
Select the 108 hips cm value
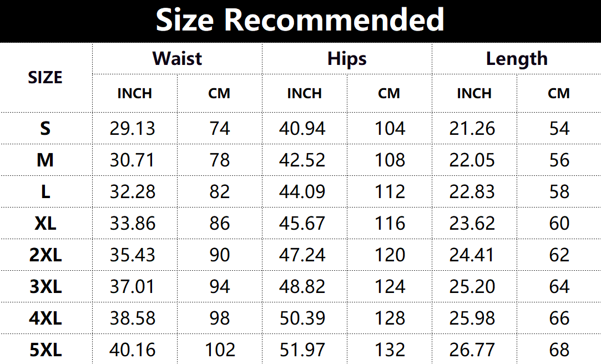pyautogui.click(x=390, y=160)
